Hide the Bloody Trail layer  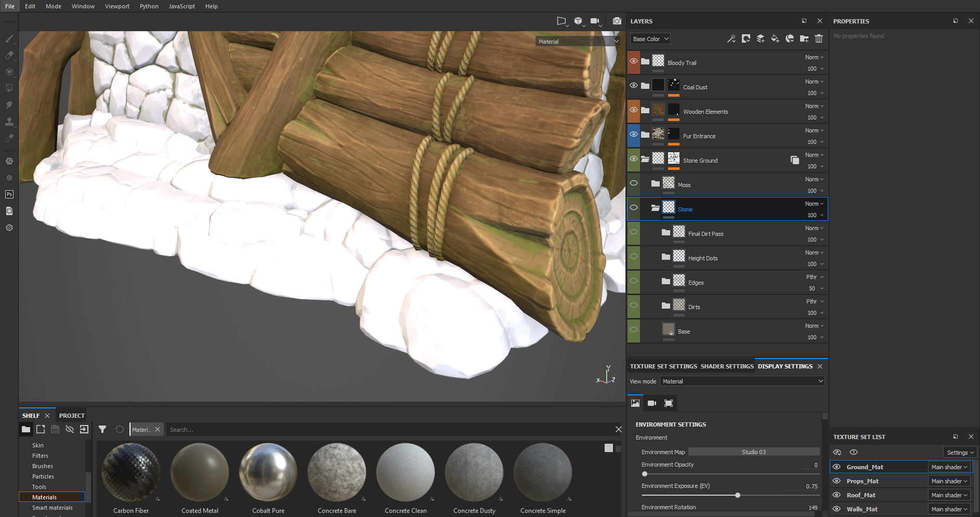point(634,61)
